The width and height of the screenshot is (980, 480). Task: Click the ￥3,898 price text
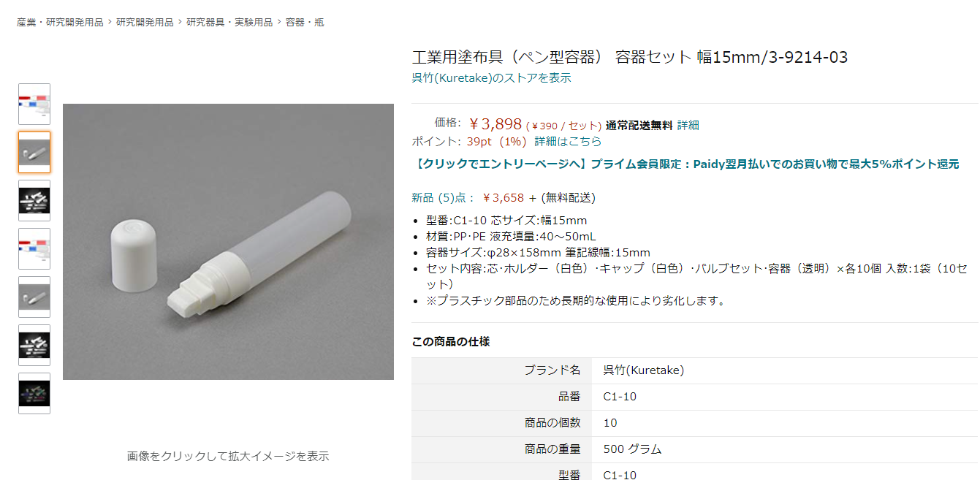click(495, 124)
